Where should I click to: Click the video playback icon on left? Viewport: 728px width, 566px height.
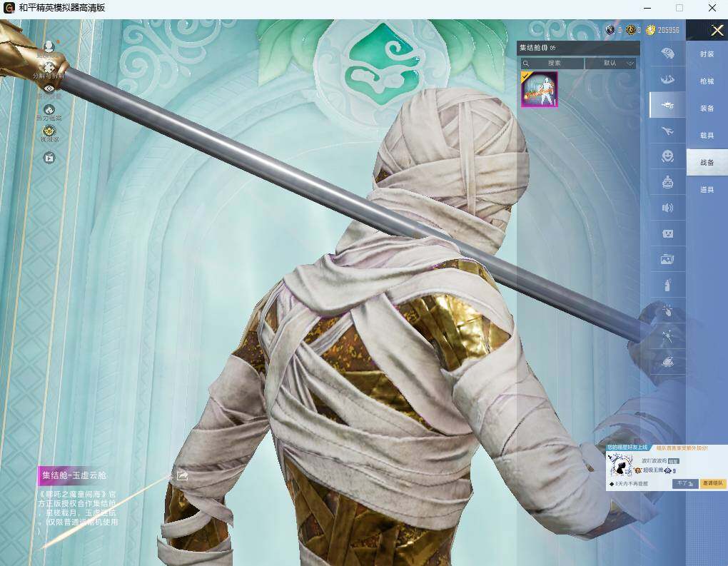point(49,158)
